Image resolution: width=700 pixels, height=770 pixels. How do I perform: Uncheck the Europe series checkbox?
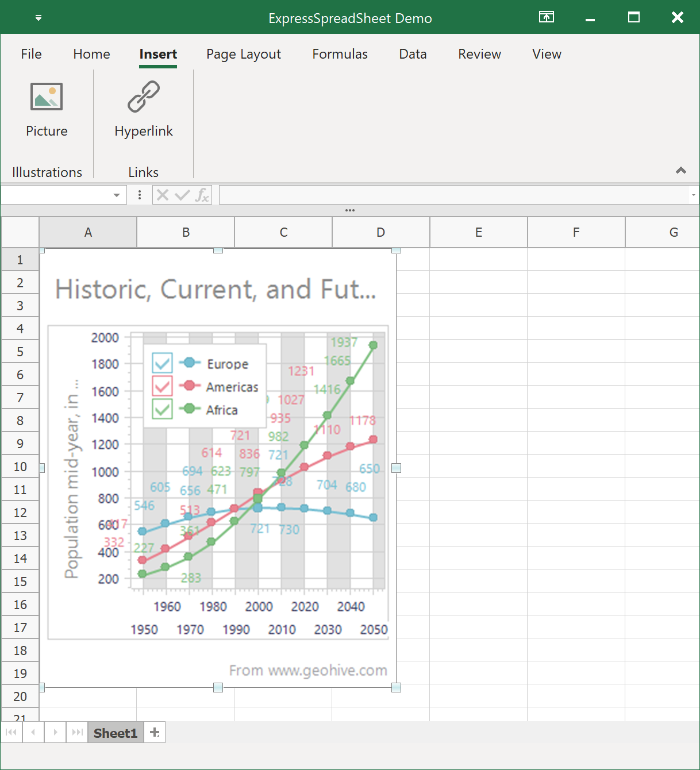tap(162, 363)
